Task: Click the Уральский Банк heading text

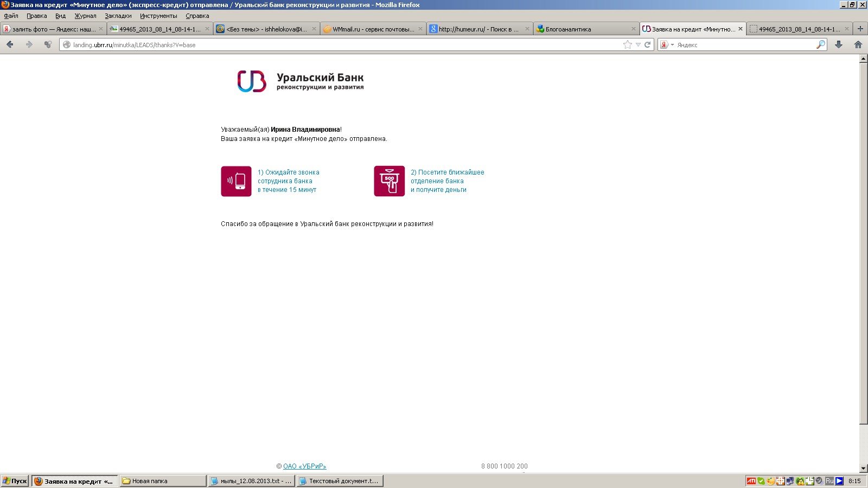Action: click(x=320, y=78)
